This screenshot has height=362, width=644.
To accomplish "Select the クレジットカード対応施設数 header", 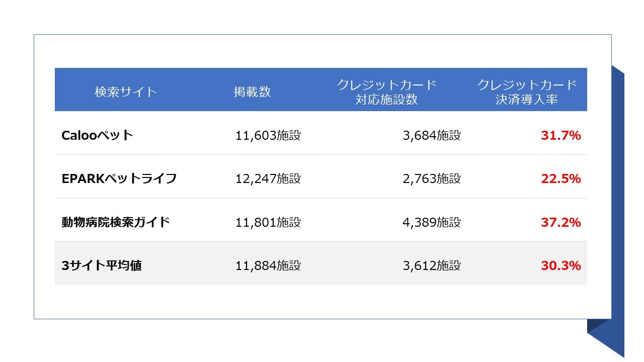I will (x=386, y=92).
